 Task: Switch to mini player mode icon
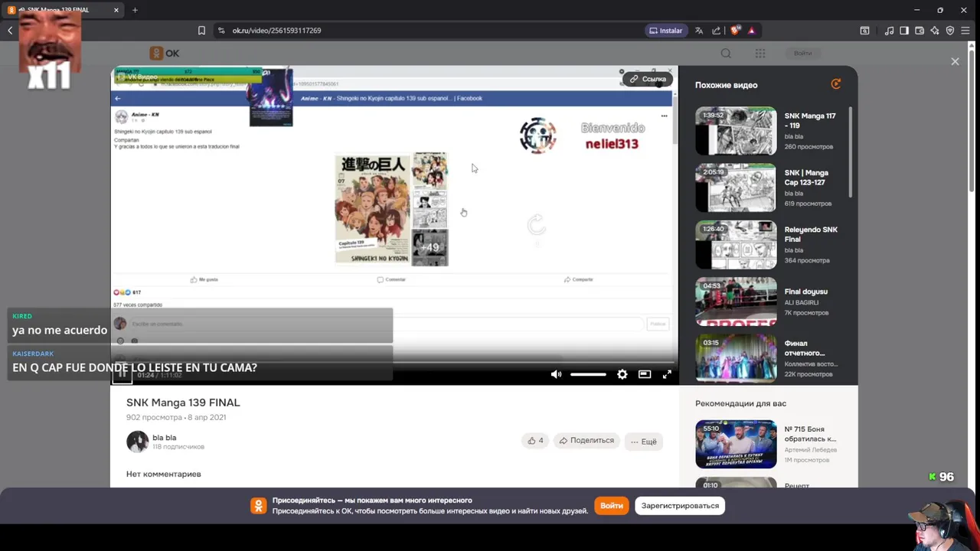(x=645, y=374)
